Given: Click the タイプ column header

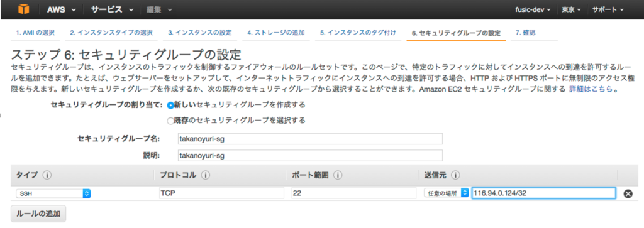Looking at the screenshot, I should 27,175.
